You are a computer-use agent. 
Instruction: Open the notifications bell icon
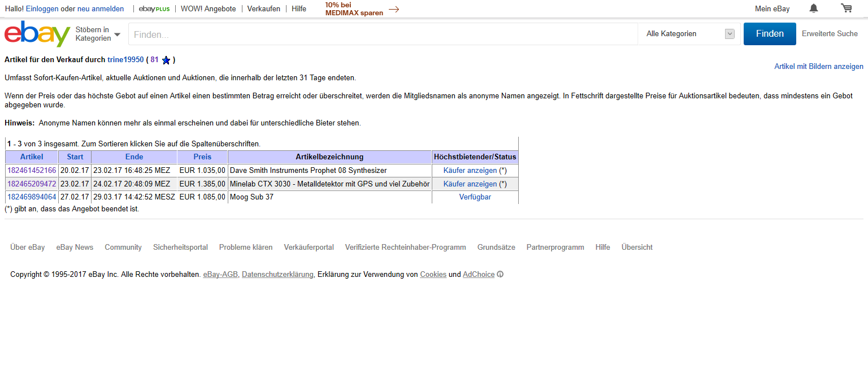click(813, 8)
